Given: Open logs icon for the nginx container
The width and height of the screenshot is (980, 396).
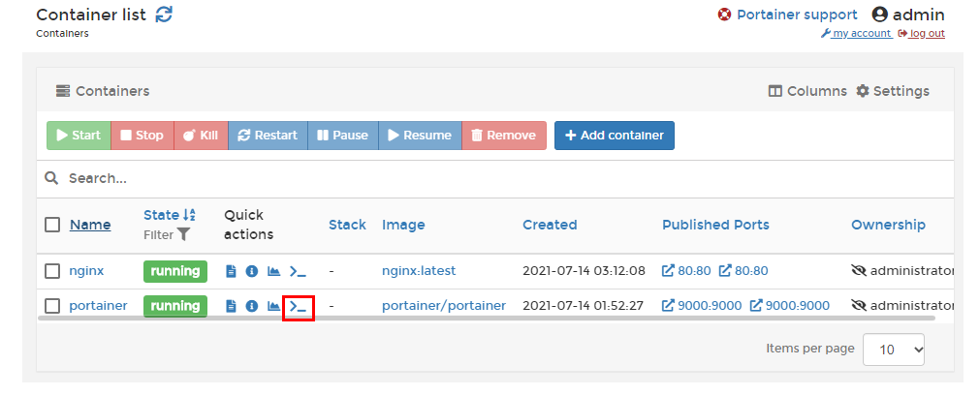Looking at the screenshot, I should pyautogui.click(x=232, y=271).
